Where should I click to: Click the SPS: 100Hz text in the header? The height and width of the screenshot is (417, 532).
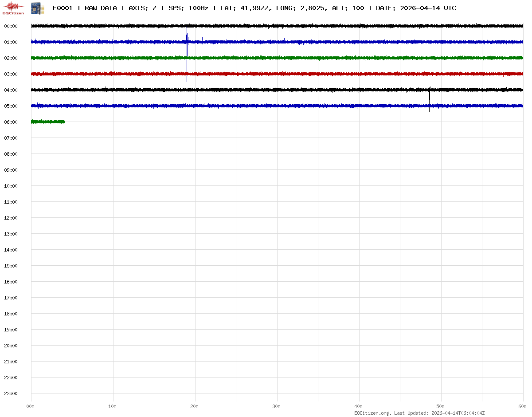tap(188, 8)
